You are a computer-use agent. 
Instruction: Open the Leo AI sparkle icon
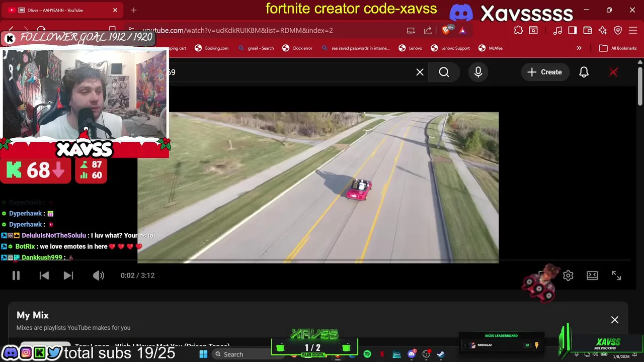[603, 30]
